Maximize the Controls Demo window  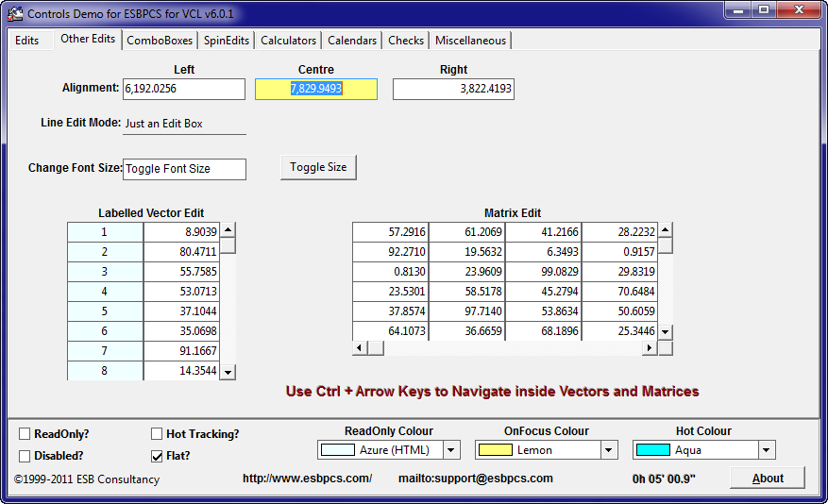[764, 10]
